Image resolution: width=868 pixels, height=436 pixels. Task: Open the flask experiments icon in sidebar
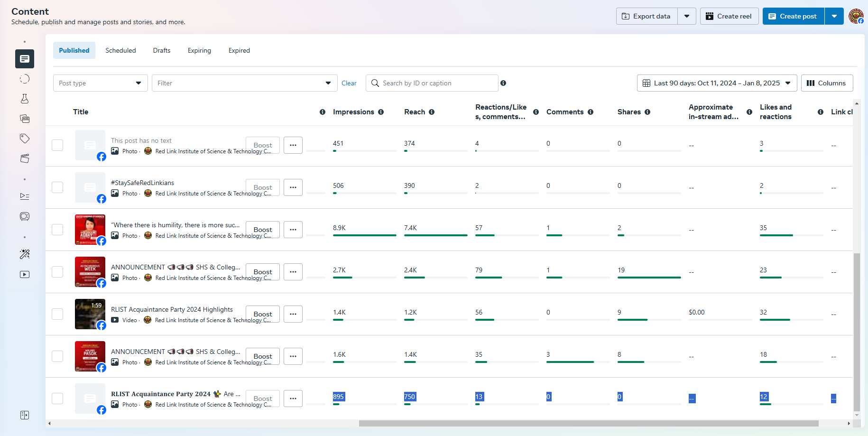coord(25,99)
